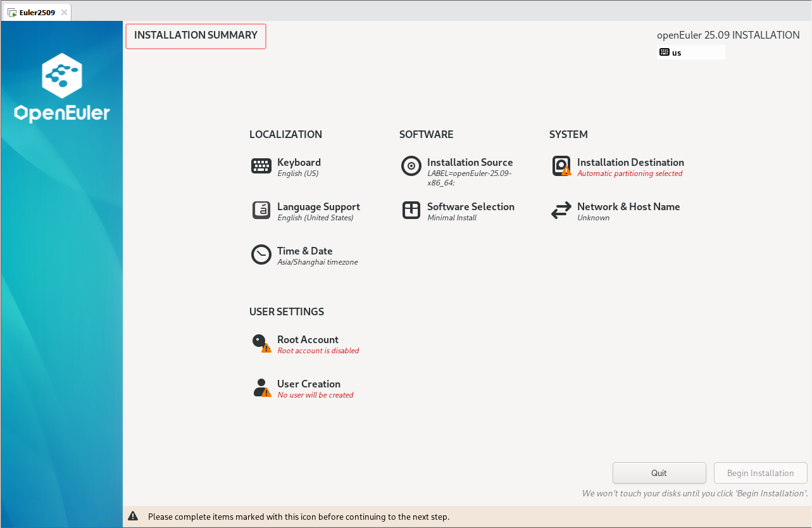Click 'Asia/Shanghai timezone' text

(318, 262)
